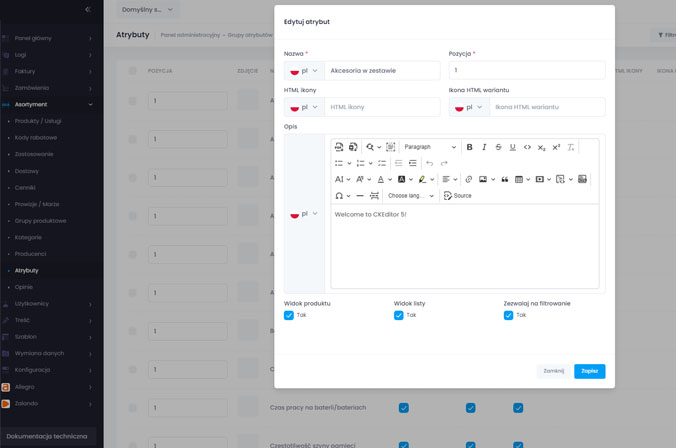Viewport: 676px width, 448px height.
Task: Go to Kategorie in the sidebar
Action: 28,237
